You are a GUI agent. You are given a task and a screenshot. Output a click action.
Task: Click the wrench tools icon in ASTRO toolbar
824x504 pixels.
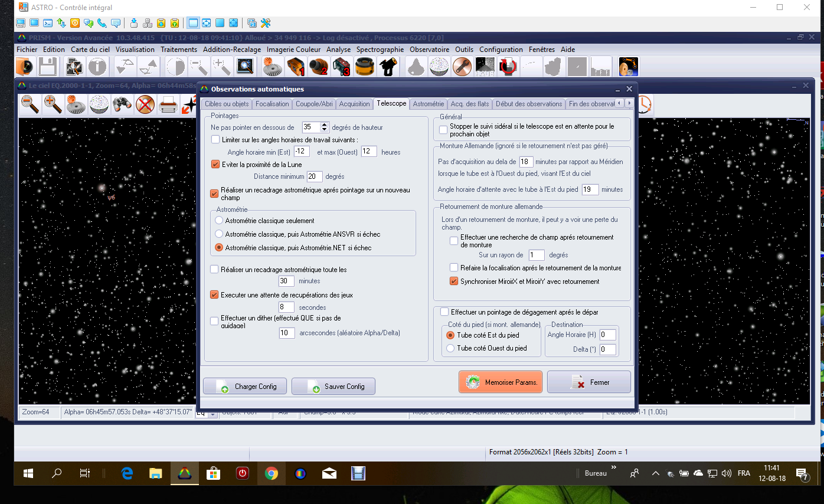coord(266,23)
